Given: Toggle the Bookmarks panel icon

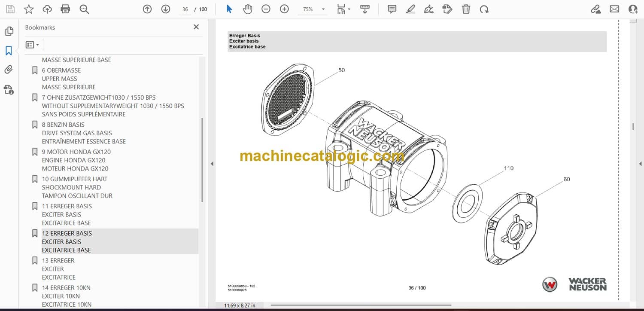Looking at the screenshot, I should [9, 51].
